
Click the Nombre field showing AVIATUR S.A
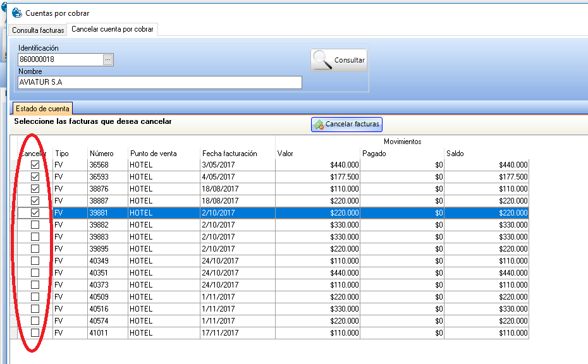click(159, 83)
